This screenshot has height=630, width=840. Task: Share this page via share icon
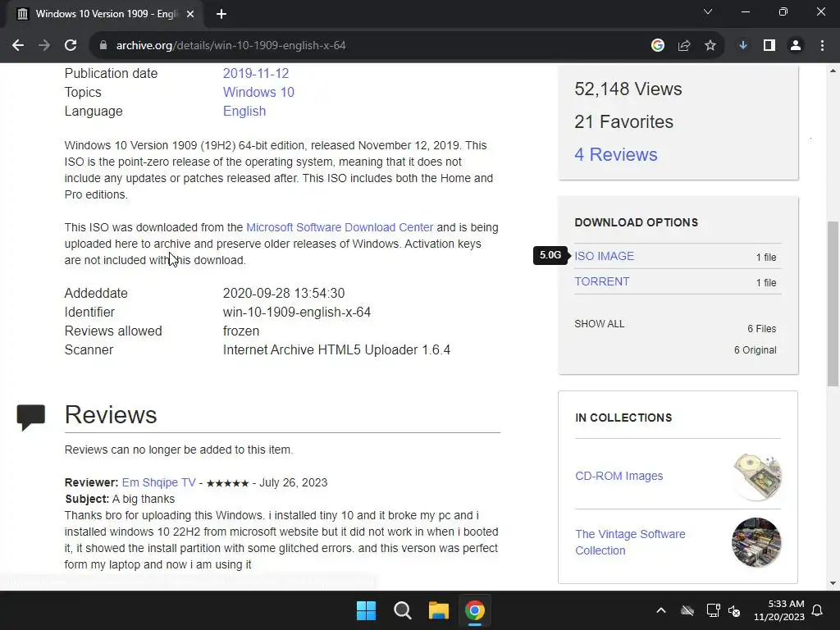pyautogui.click(x=684, y=46)
